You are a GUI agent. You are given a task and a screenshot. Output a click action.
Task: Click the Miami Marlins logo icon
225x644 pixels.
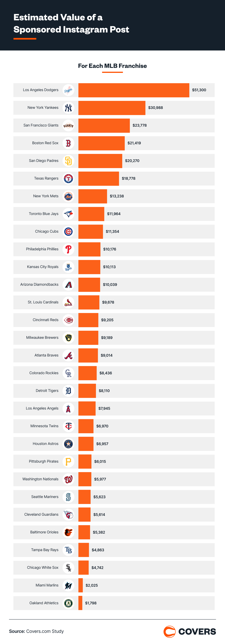(68, 585)
